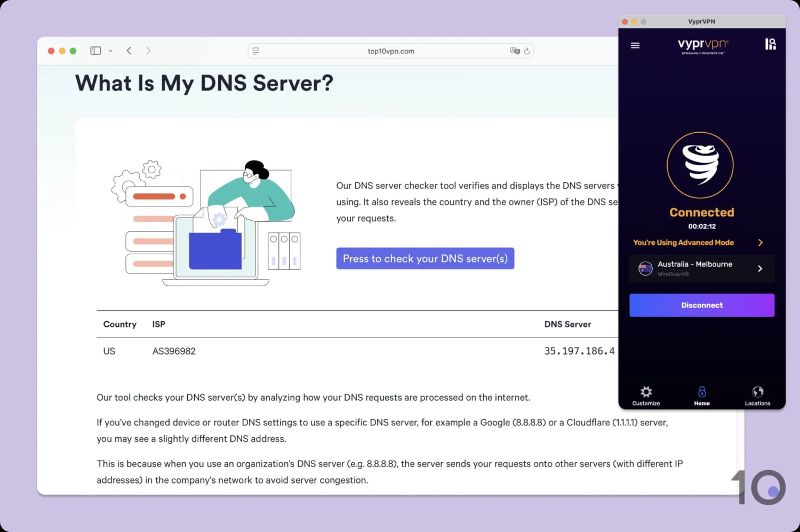Click the What Is My DNS Server heading

tap(204, 83)
